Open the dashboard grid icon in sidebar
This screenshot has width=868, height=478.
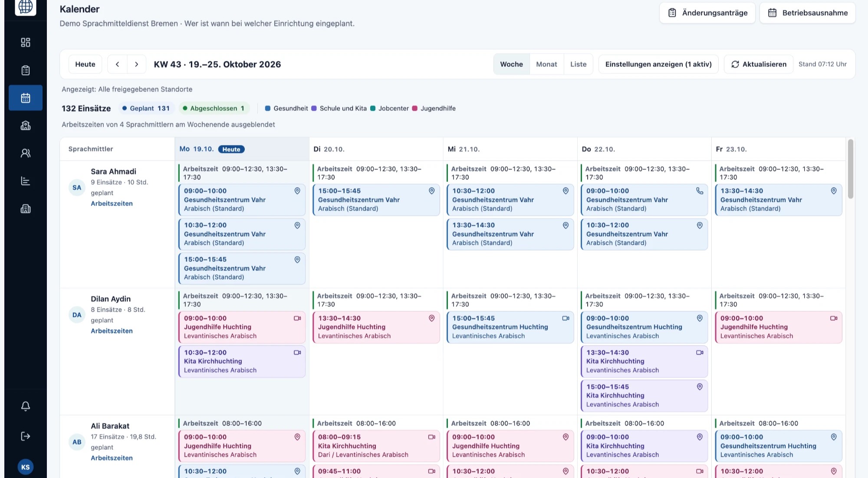pyautogui.click(x=26, y=43)
